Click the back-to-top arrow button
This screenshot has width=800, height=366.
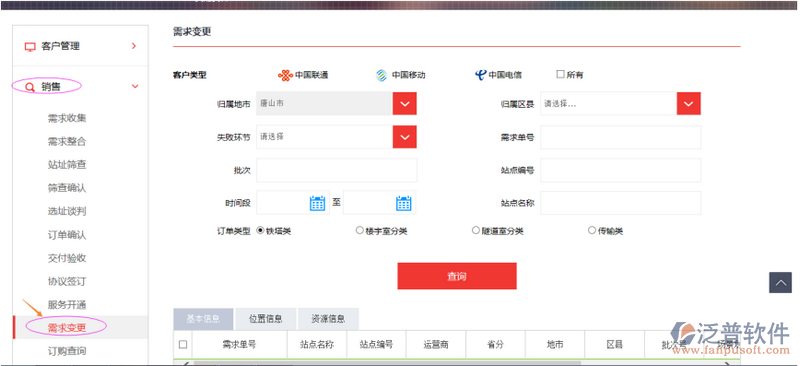pyautogui.click(x=781, y=282)
